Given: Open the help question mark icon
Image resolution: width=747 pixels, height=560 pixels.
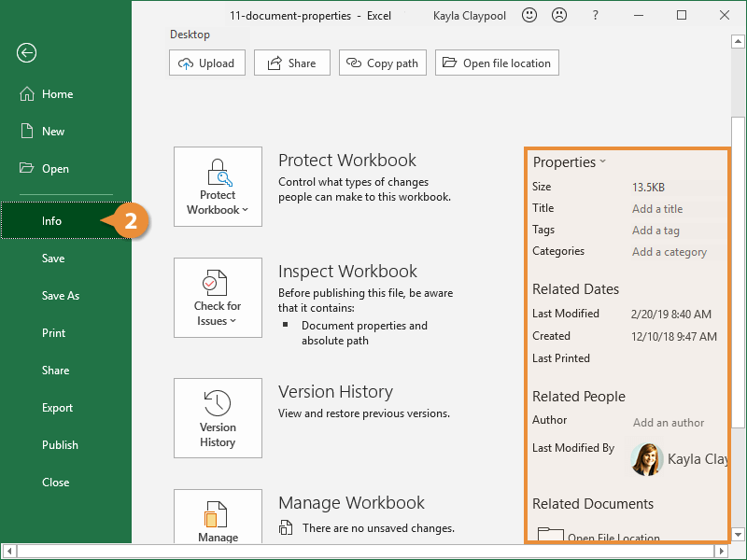Looking at the screenshot, I should pos(595,15).
